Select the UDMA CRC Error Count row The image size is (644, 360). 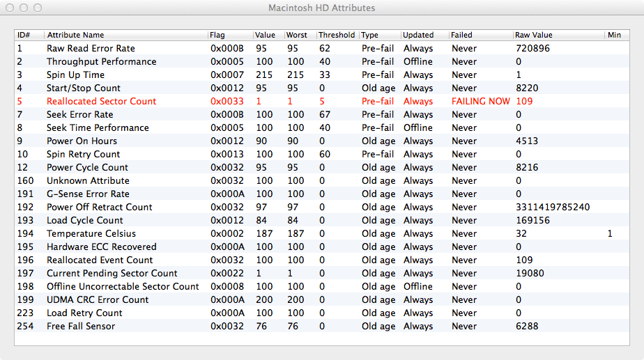[322, 299]
